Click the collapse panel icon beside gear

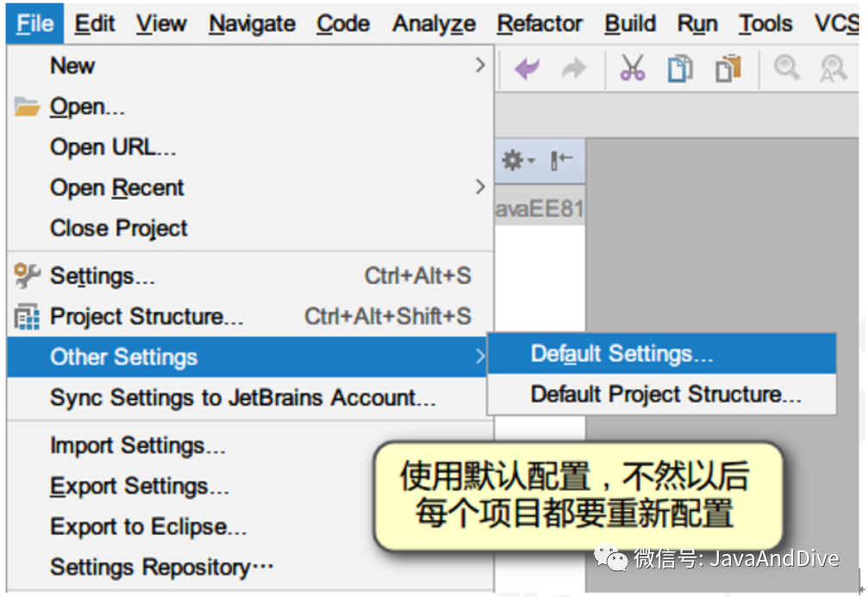pos(561,160)
